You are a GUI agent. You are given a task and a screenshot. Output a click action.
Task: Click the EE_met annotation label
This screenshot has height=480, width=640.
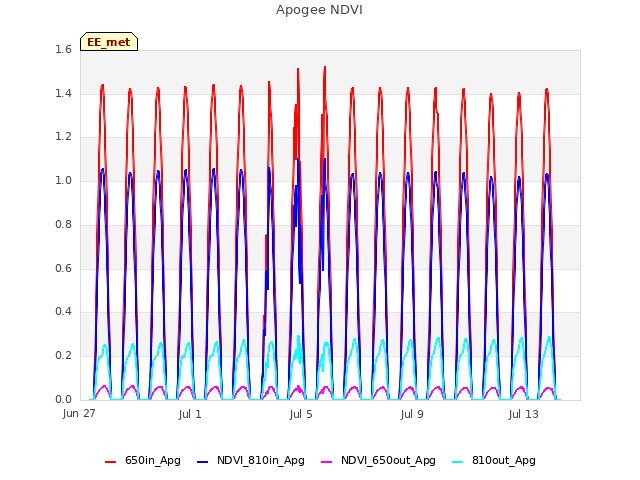109,42
